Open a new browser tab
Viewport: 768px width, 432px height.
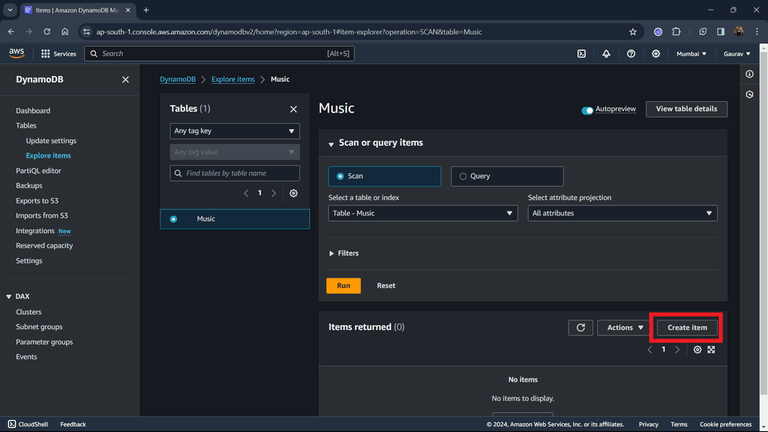point(146,10)
